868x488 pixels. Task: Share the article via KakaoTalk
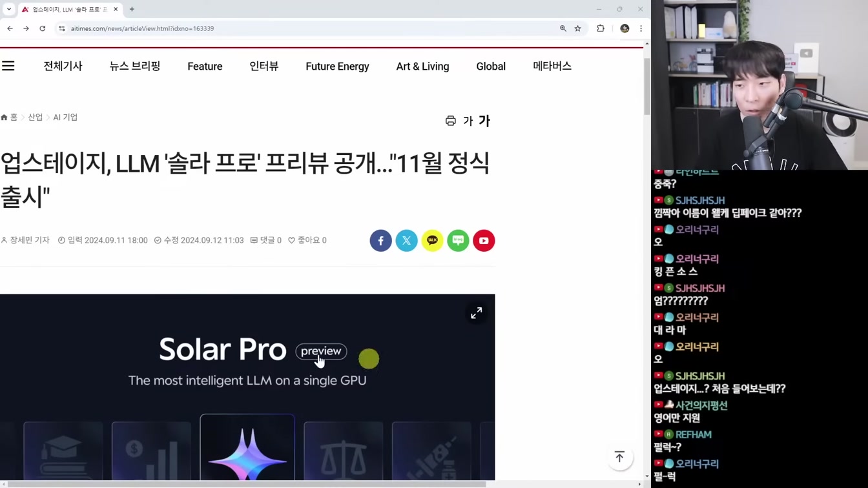pyautogui.click(x=432, y=240)
